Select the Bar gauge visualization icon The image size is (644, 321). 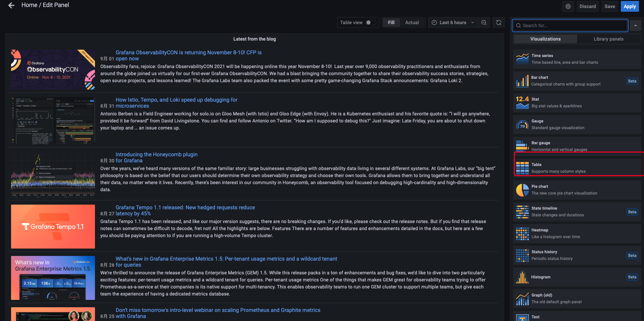(x=522, y=146)
